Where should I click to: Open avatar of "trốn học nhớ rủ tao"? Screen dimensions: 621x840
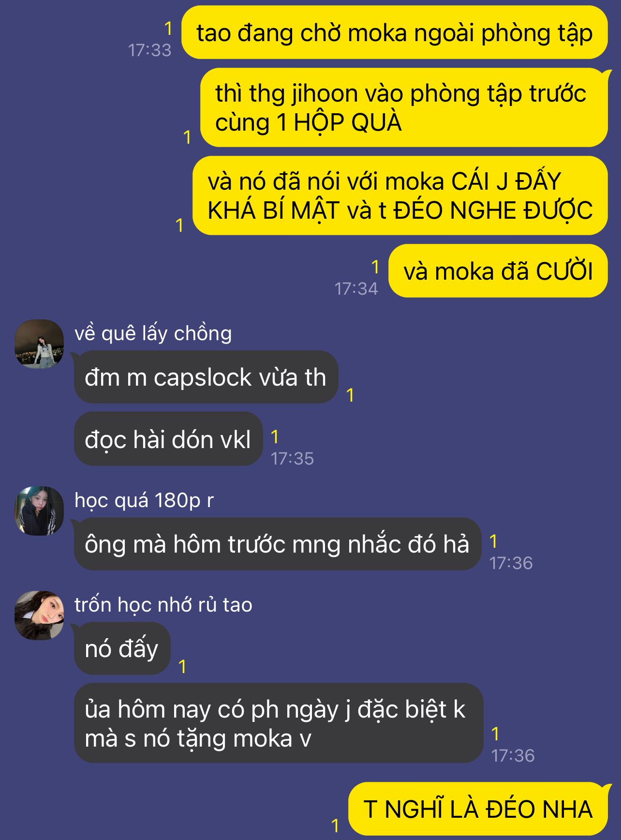pyautogui.click(x=39, y=615)
